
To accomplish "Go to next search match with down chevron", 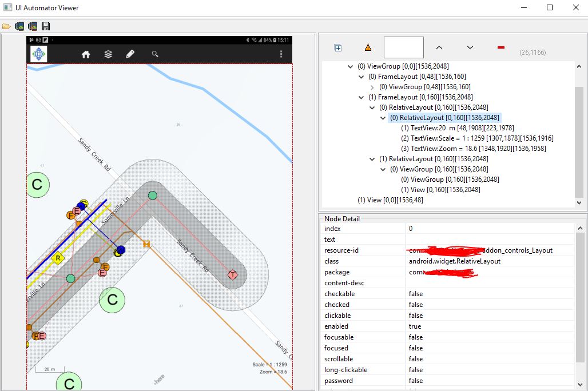I will click(470, 47).
